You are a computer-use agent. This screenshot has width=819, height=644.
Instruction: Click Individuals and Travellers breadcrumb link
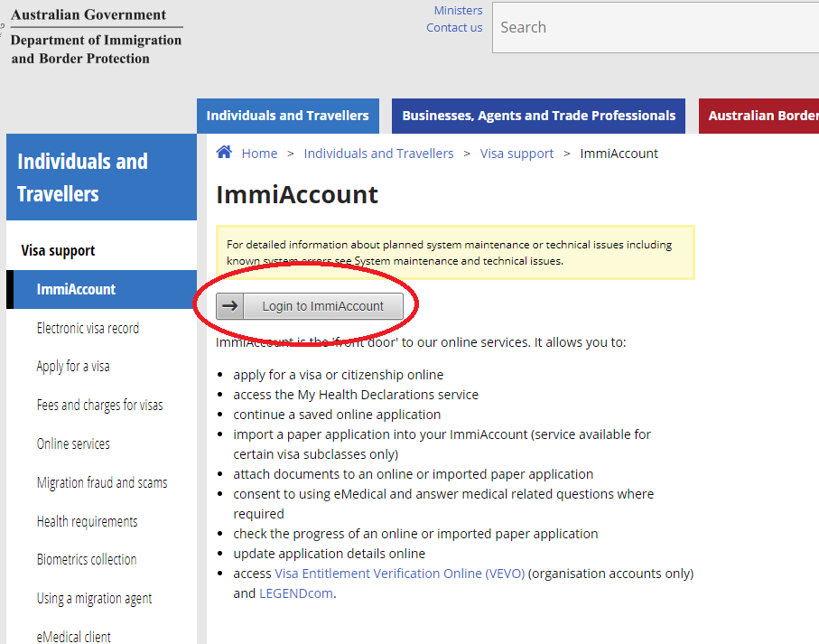pos(378,154)
